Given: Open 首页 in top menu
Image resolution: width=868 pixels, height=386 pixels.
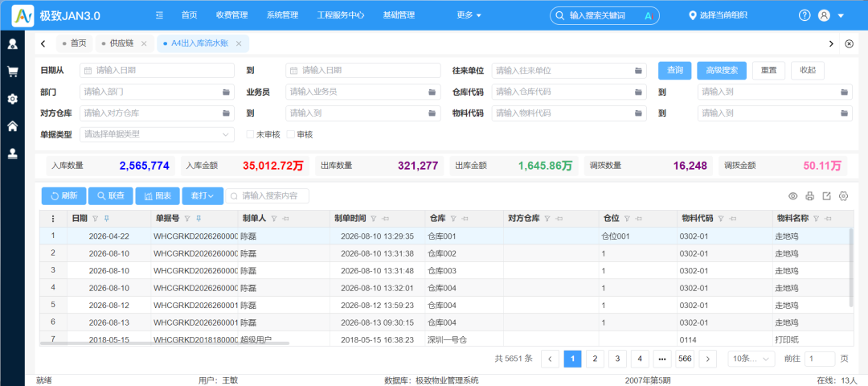Looking at the screenshot, I should tap(190, 15).
